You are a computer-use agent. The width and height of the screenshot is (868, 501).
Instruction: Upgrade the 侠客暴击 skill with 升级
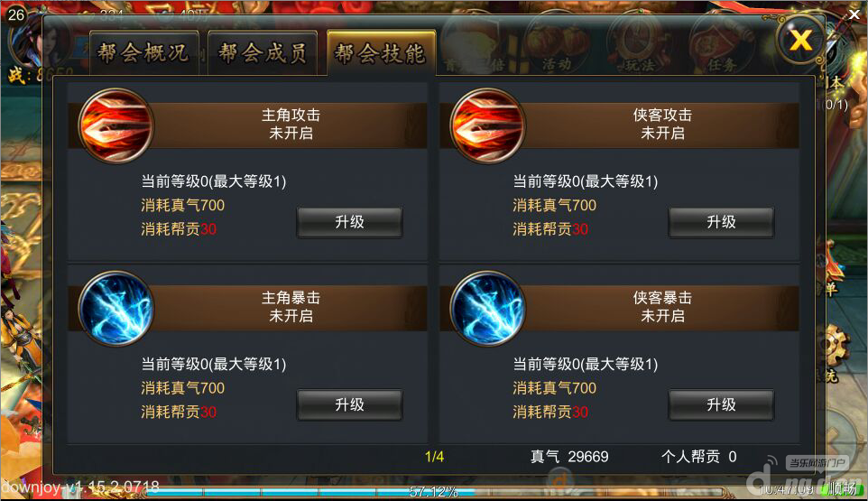(x=721, y=404)
